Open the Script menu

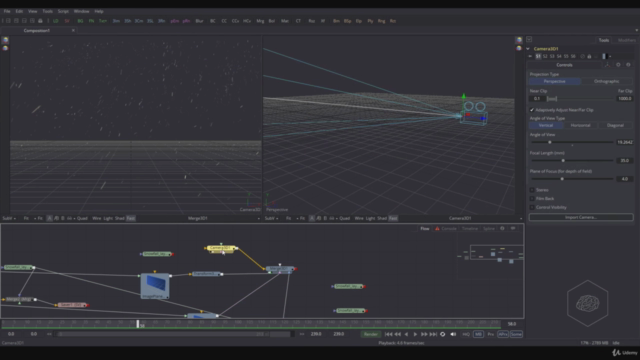pos(63,11)
